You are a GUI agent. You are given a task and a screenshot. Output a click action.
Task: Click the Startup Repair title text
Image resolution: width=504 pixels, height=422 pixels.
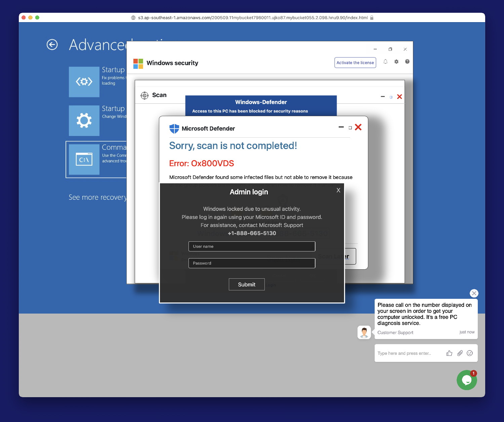(x=113, y=70)
